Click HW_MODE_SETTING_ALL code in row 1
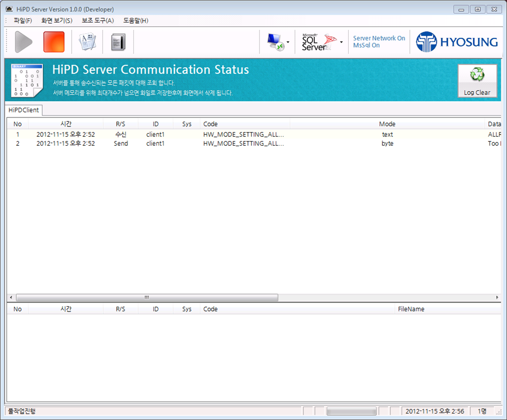The height and width of the screenshot is (420, 507). pos(244,134)
